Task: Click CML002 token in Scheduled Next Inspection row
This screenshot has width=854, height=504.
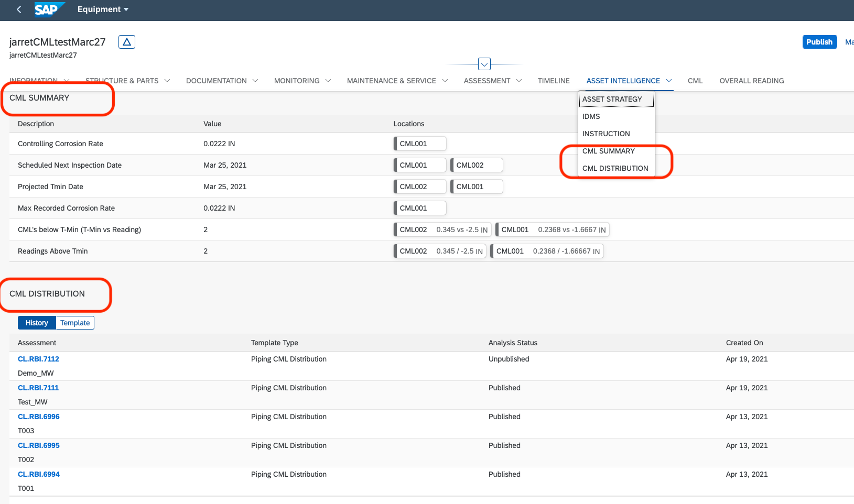Action: (x=477, y=165)
